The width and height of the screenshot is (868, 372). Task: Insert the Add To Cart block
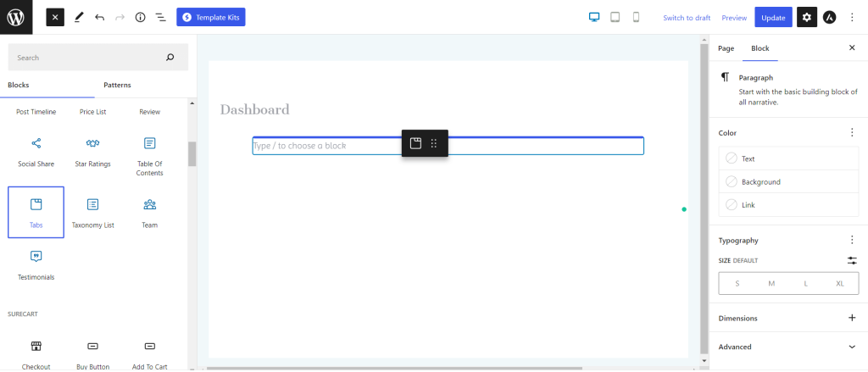(x=149, y=354)
